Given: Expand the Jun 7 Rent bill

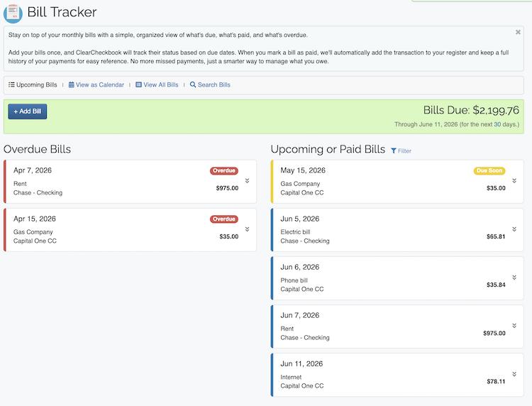Looking at the screenshot, I should (x=514, y=326).
